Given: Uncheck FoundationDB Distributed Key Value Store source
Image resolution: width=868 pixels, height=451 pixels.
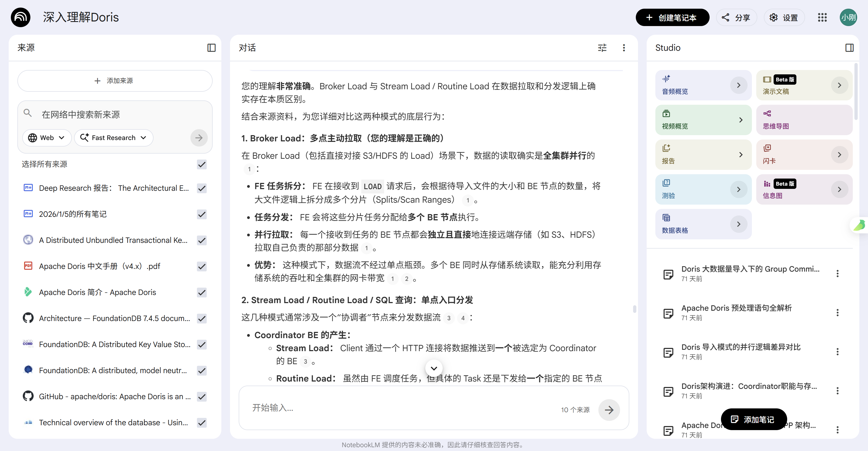Looking at the screenshot, I should (202, 344).
